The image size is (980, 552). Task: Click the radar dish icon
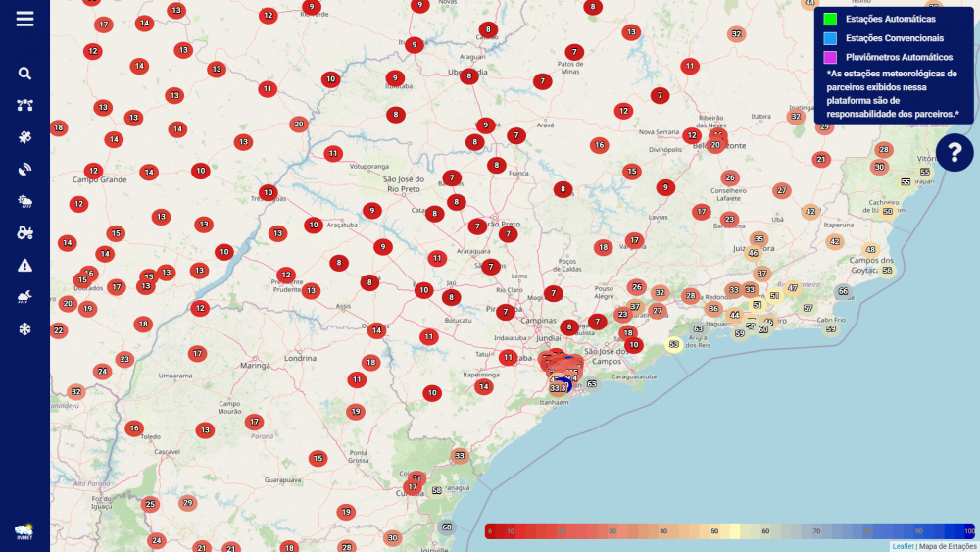click(x=24, y=170)
